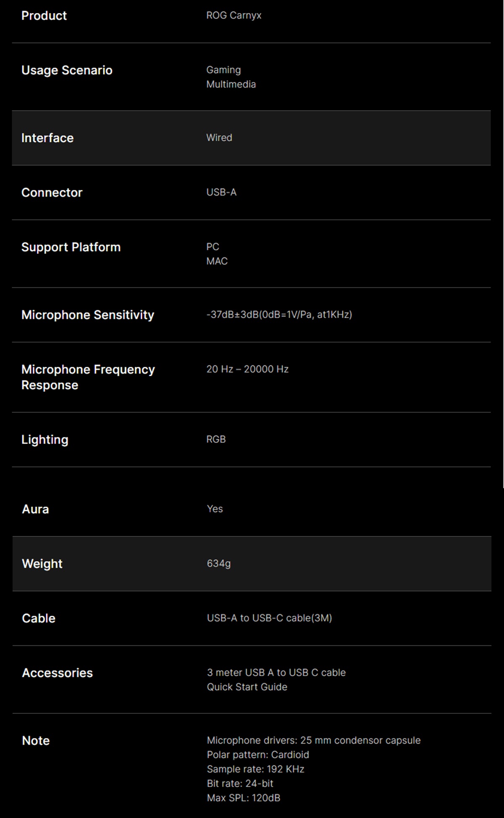Select the 'Connector' row label

point(52,193)
